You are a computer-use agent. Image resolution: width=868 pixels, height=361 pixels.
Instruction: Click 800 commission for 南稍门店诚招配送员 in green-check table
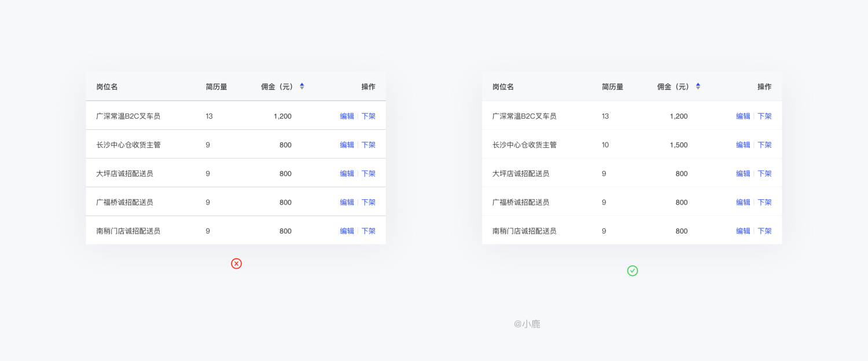click(682, 231)
